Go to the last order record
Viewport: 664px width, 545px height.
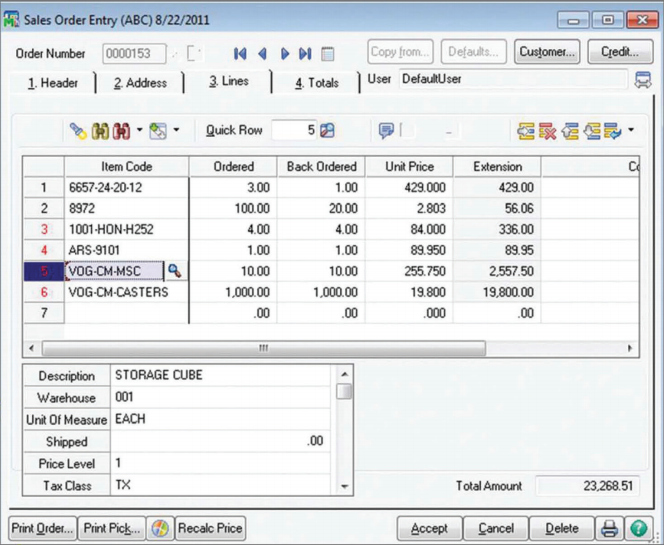[305, 54]
